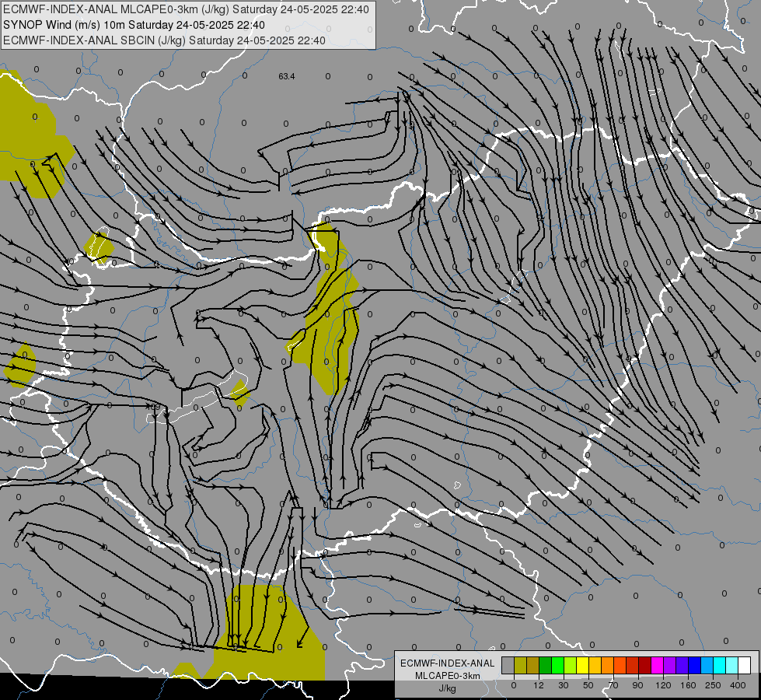761x700 pixels.
Task: Click the 70 tick label on legend
Action: coord(613,685)
